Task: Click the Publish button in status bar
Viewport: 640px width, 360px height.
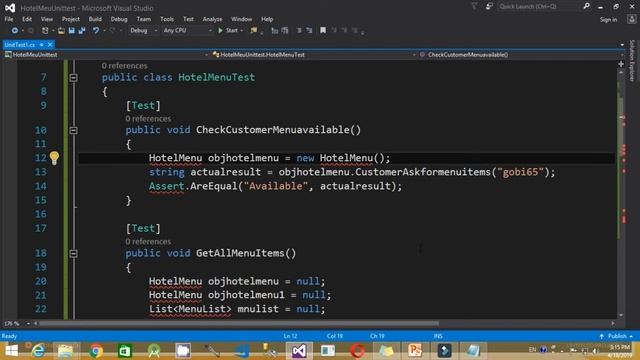Action: [617, 336]
